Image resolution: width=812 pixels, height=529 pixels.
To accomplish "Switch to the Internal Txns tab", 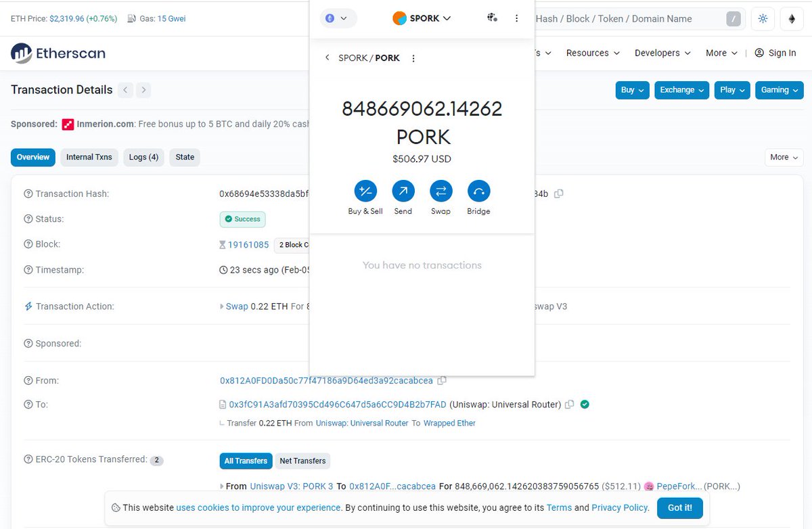I will 89,157.
